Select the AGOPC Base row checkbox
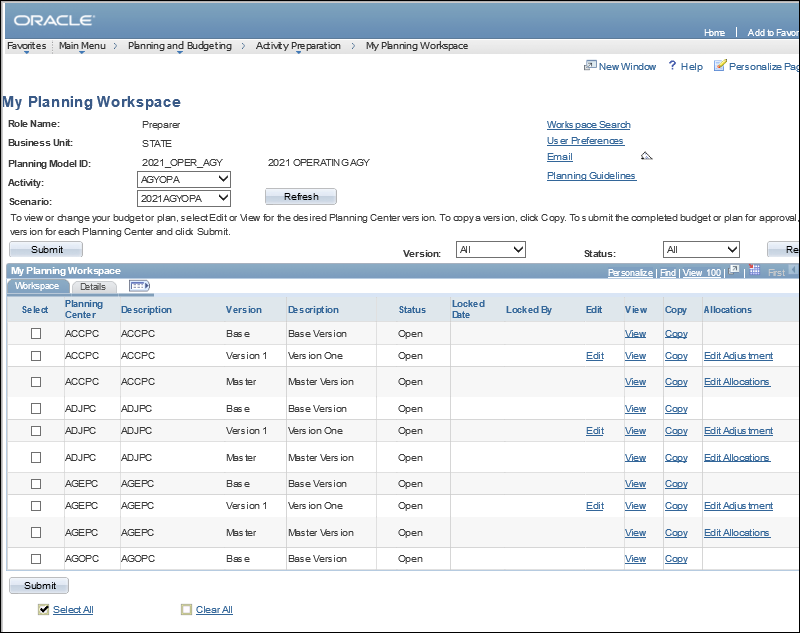The image size is (800, 633). coord(36,559)
